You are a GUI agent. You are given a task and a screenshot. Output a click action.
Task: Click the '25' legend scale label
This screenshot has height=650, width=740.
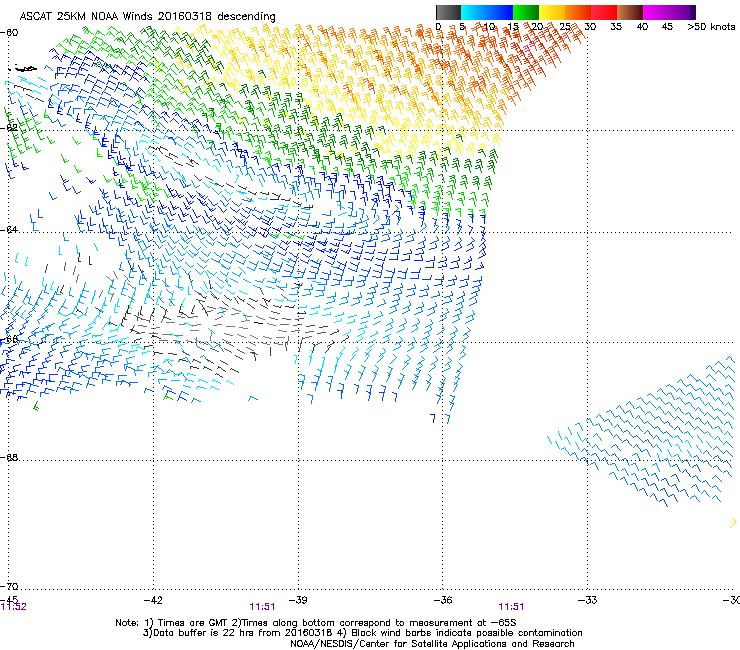pos(565,27)
